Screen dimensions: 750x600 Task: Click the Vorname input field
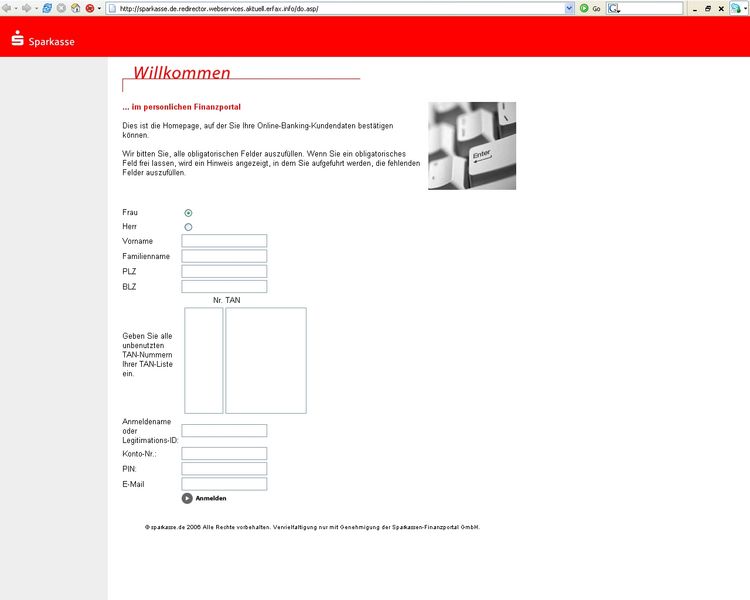pos(224,241)
